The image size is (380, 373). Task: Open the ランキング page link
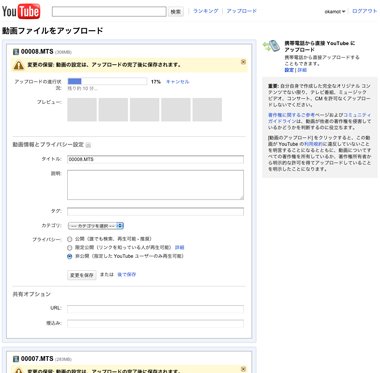coord(206,11)
